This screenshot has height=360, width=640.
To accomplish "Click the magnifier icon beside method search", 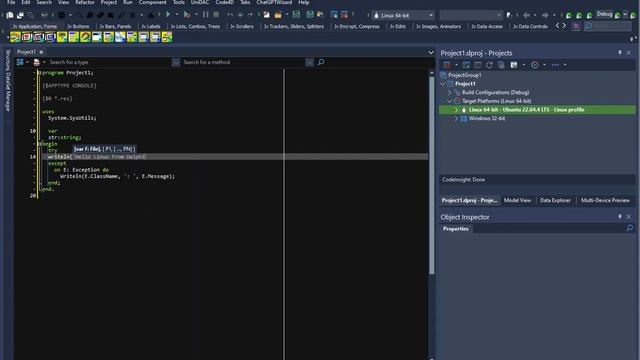I will pyautogui.click(x=321, y=62).
